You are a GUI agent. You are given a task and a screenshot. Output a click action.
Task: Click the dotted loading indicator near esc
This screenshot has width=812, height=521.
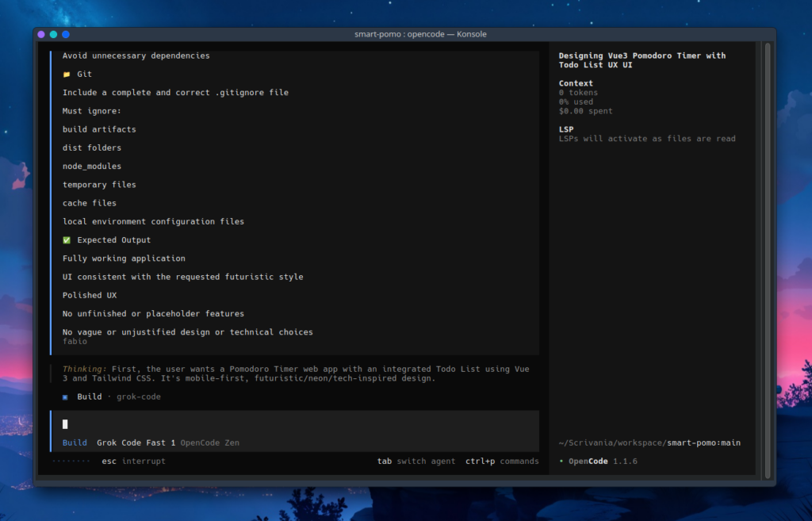[71, 462]
